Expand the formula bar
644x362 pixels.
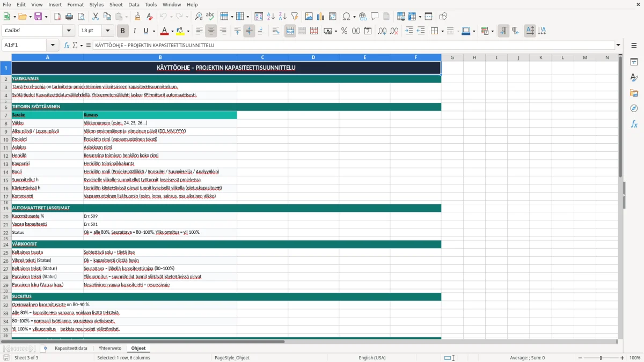(x=619, y=46)
